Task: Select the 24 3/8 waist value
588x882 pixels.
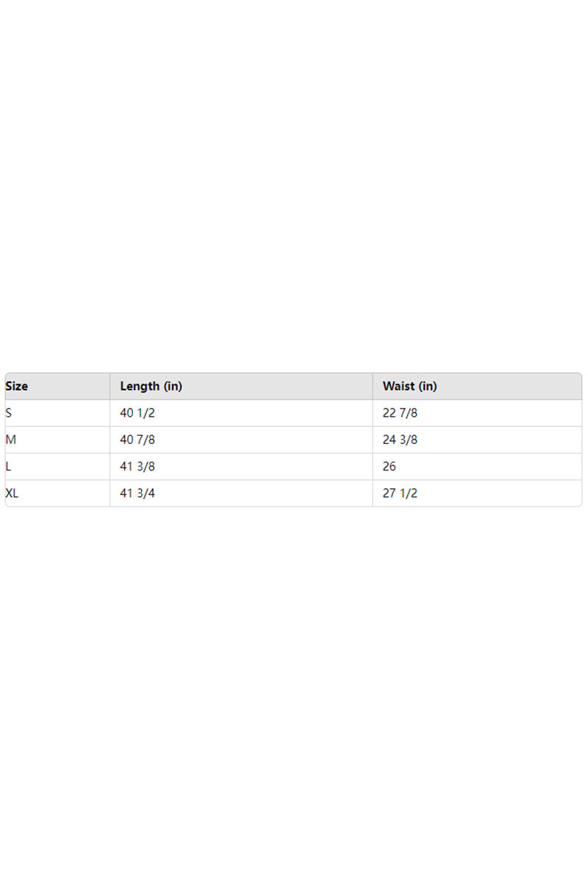Action: click(400, 440)
